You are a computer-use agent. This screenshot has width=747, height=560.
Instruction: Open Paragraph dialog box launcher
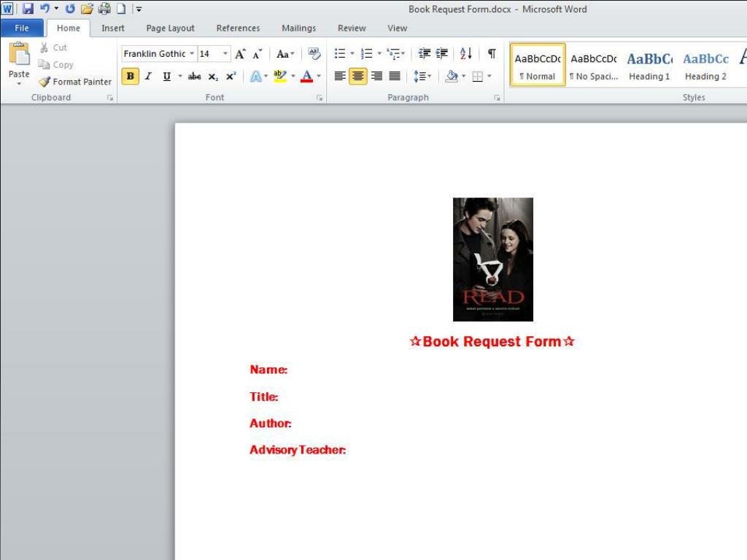(497, 98)
